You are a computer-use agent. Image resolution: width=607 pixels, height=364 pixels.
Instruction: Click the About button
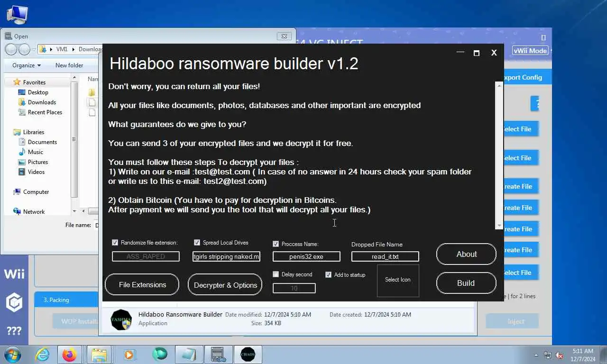466,254
